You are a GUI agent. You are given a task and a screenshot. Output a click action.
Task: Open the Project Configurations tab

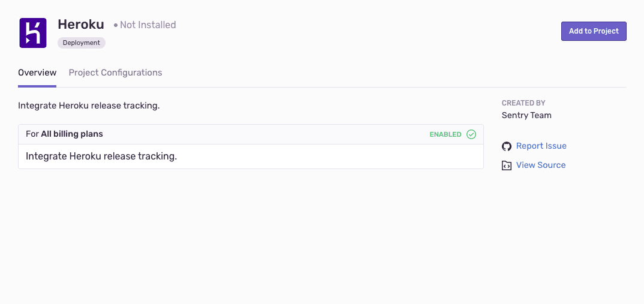[x=115, y=73]
